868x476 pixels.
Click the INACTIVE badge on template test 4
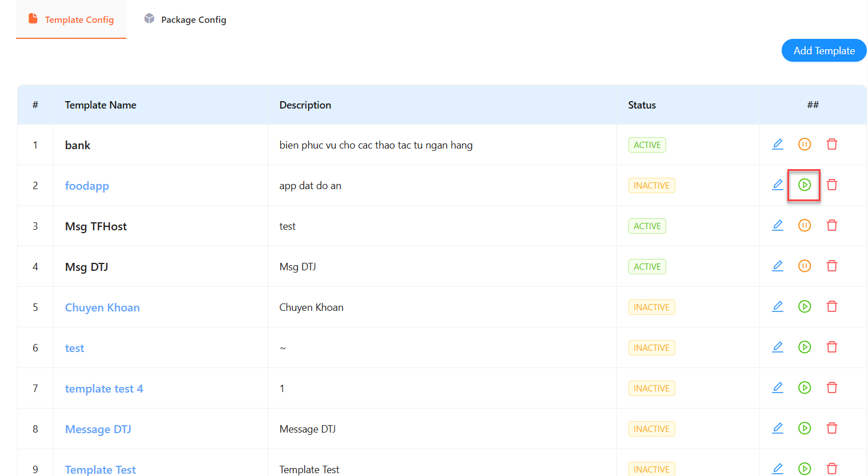(x=651, y=388)
